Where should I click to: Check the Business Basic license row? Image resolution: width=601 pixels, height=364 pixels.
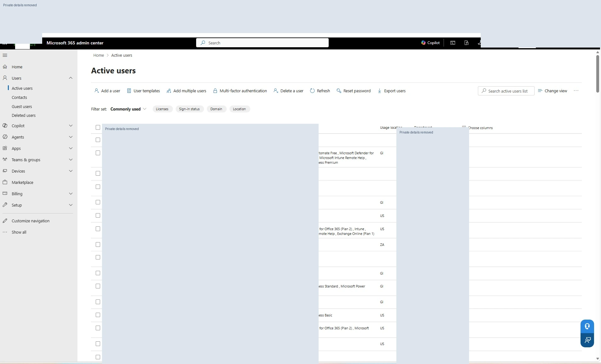(98, 315)
